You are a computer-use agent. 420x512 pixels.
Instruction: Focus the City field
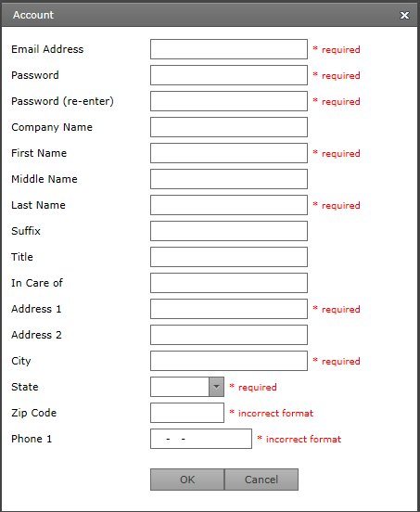click(229, 361)
